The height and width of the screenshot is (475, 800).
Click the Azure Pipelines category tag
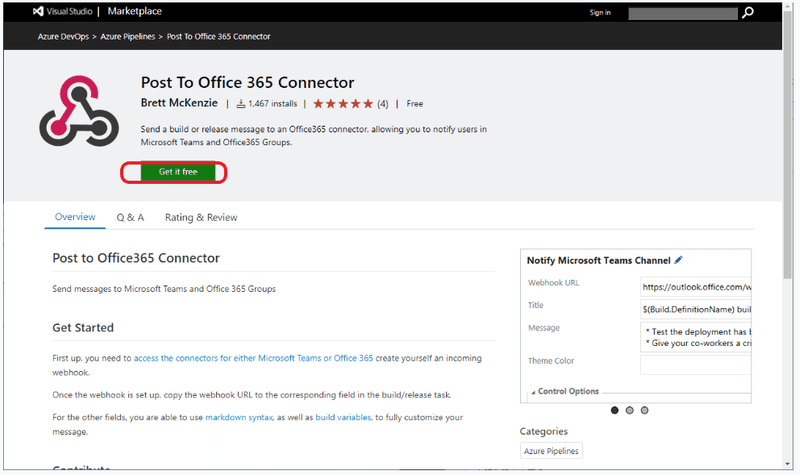[551, 451]
